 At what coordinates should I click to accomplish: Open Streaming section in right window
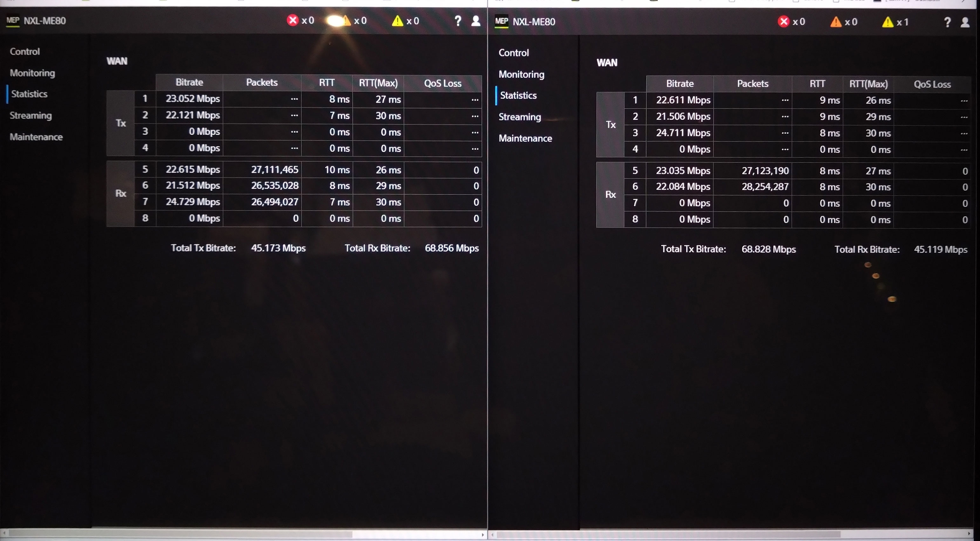point(520,117)
